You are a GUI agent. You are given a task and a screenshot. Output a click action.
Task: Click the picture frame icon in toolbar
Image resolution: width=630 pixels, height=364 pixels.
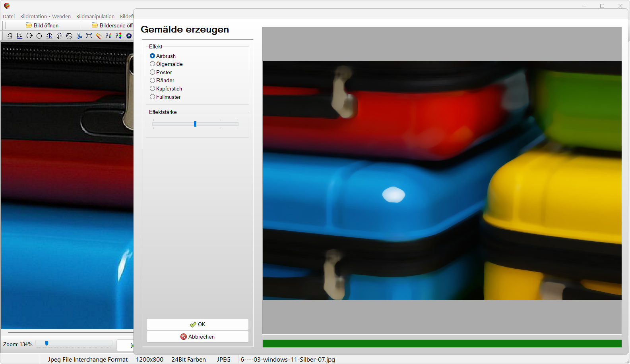[129, 36]
